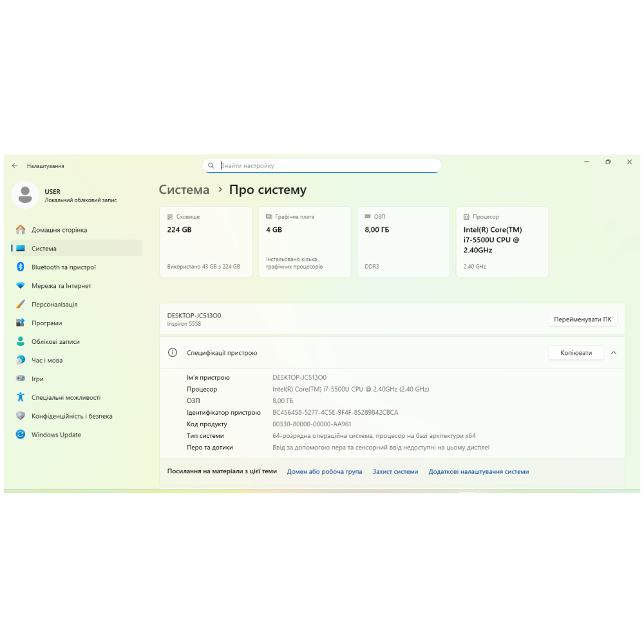Click the Додаткові налаштування системи link
The image size is (644, 644).
(x=478, y=471)
